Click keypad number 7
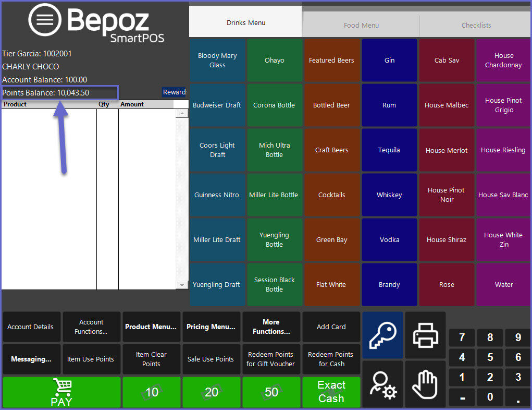The width and height of the screenshot is (532, 410). click(x=462, y=337)
